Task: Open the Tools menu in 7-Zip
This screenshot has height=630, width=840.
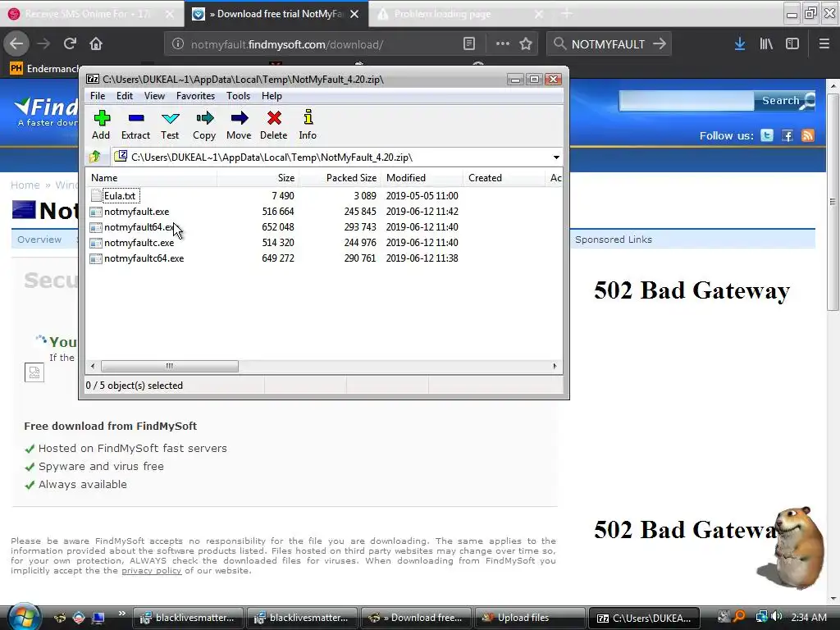Action: point(238,96)
